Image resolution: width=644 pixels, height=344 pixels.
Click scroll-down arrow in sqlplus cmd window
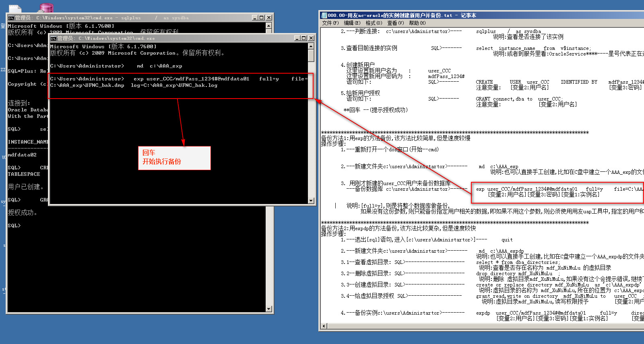pyautogui.click(x=268, y=309)
